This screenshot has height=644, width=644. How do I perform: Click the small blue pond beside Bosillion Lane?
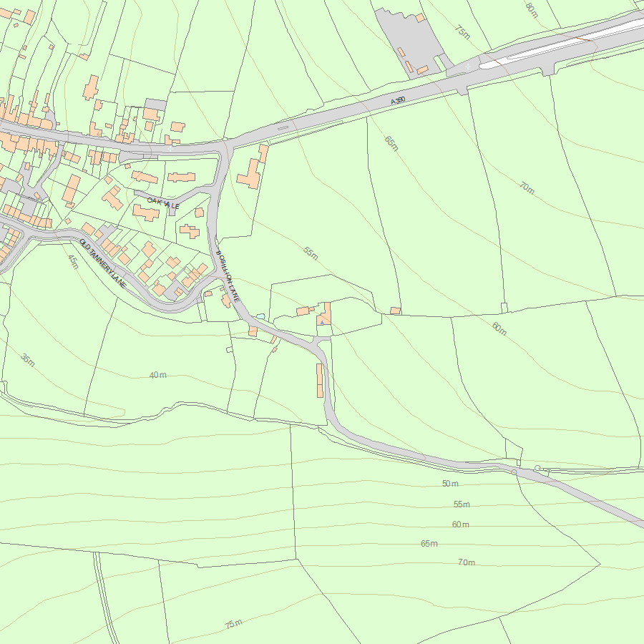coord(260,317)
